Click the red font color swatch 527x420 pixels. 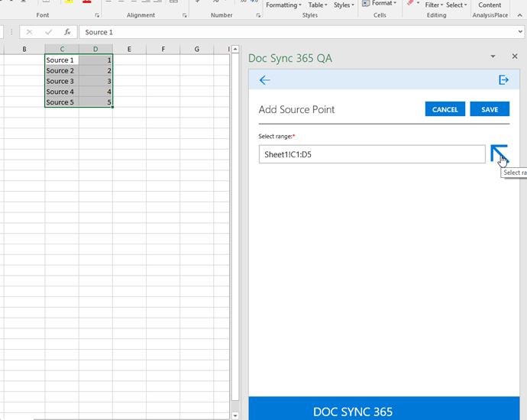point(87,2)
